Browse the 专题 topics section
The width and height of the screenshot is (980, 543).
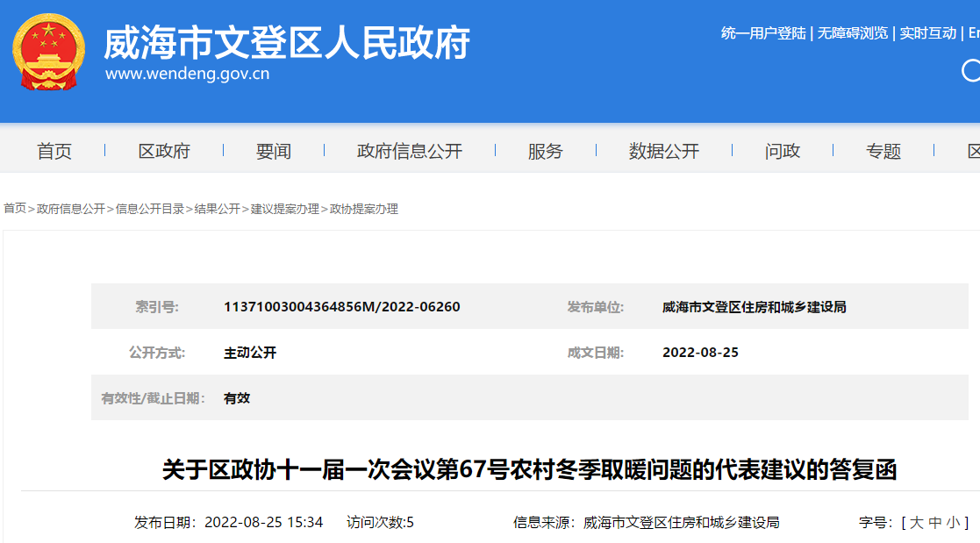pos(884,150)
